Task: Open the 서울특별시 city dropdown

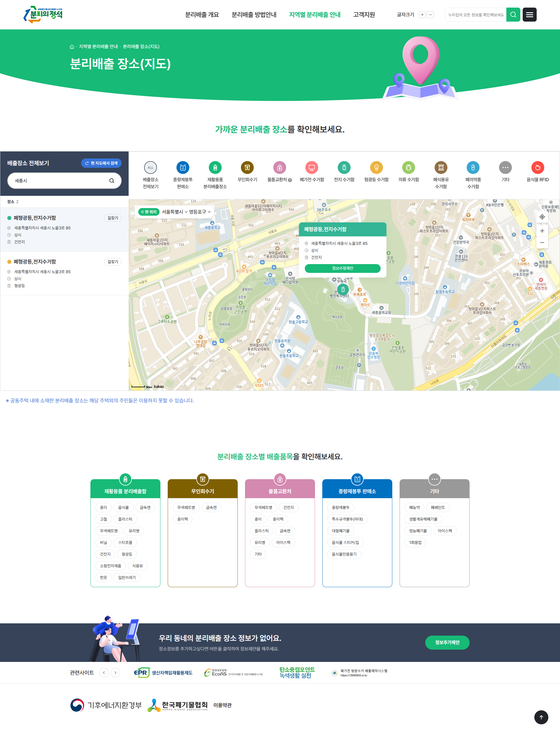Action: click(174, 212)
